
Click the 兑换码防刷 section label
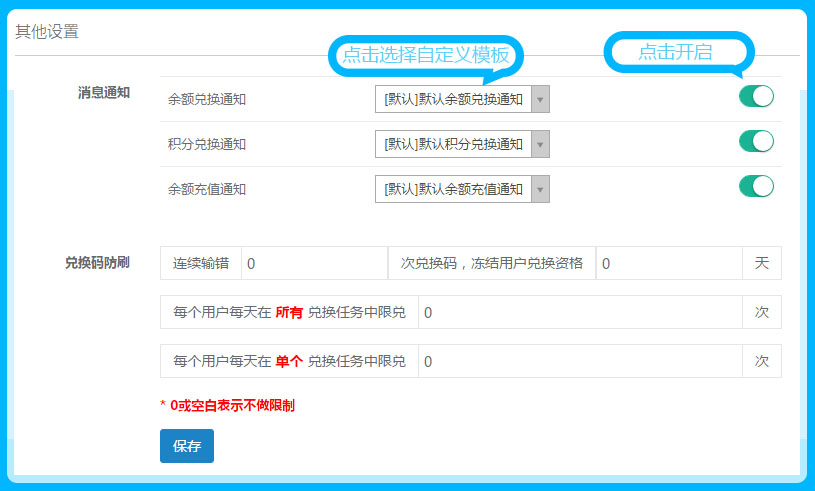point(98,262)
